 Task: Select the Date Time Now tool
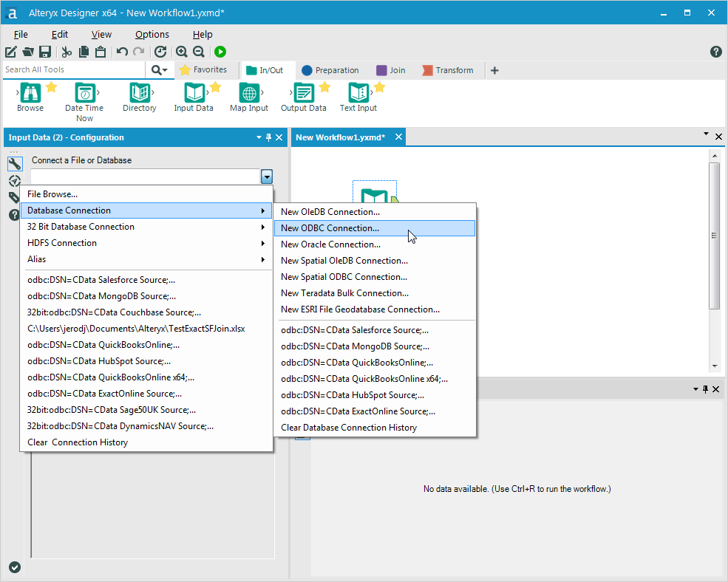point(84,93)
